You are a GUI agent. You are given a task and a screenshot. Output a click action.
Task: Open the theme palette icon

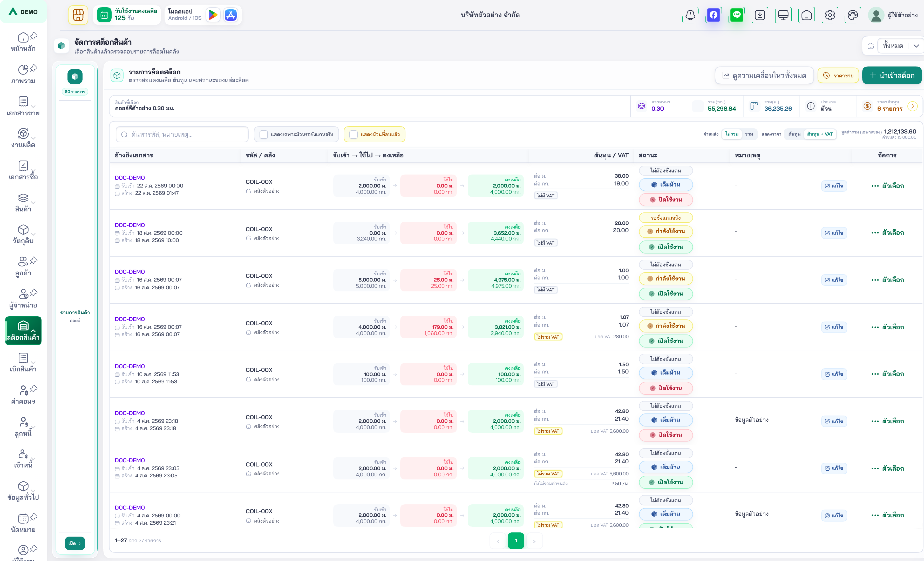853,15
